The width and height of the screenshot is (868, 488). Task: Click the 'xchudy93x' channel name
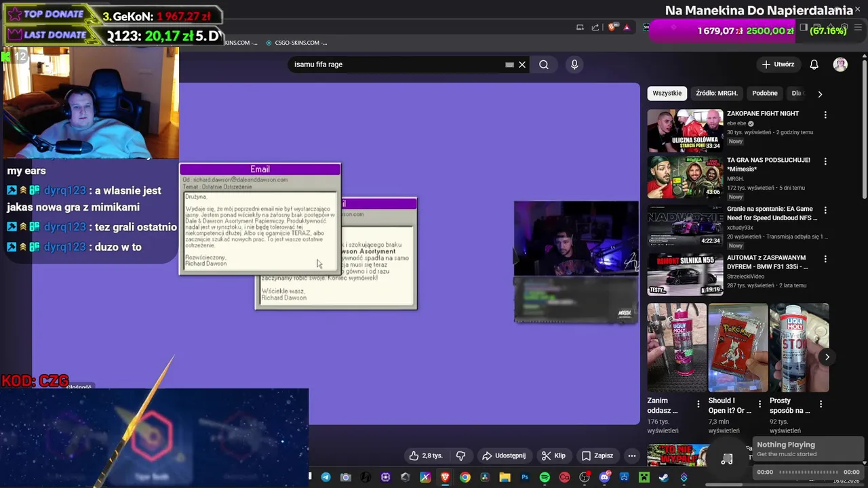pyautogui.click(x=741, y=228)
